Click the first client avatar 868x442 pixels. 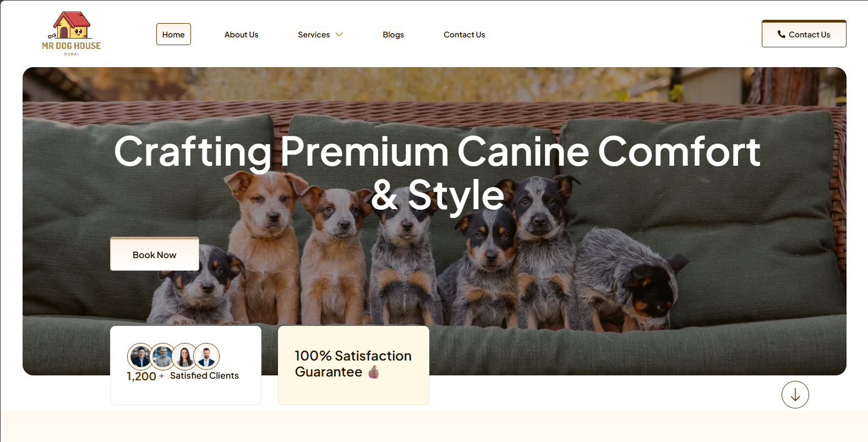140,357
